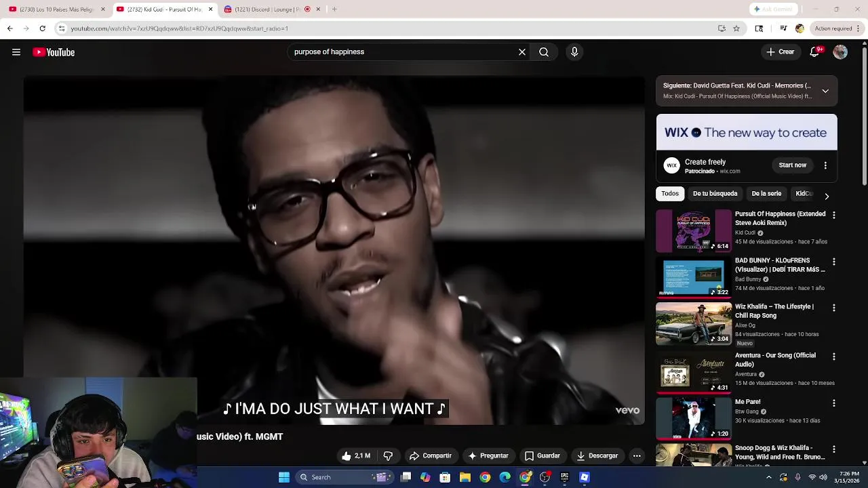Open a new browser tab

(334, 9)
